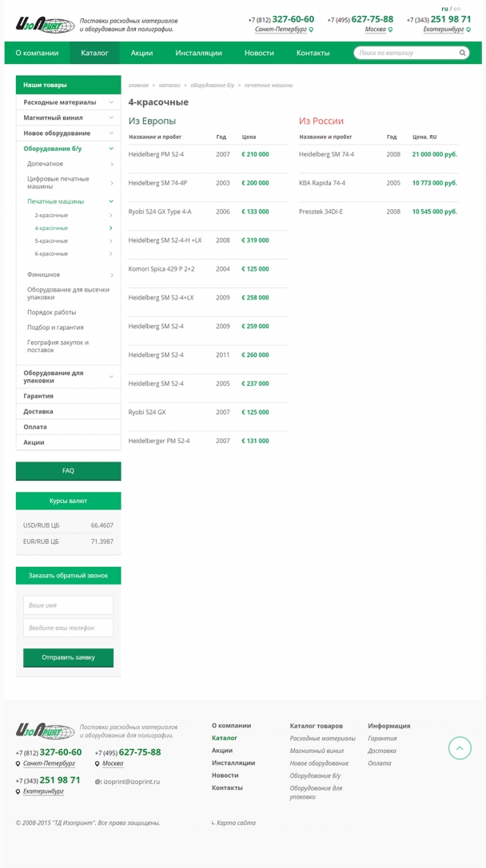Click Komori Spica 429 P 2+2 listing
The width and height of the screenshot is (486, 868).
161,268
